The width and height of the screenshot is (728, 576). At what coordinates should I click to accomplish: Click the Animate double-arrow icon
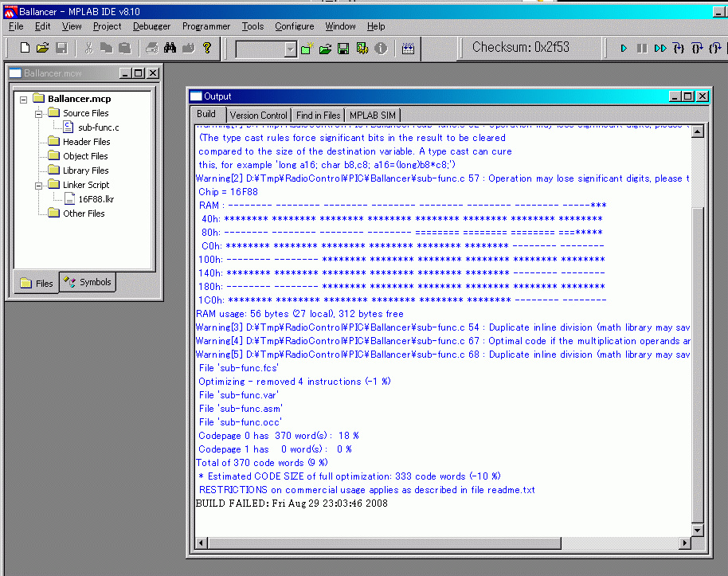click(x=660, y=49)
